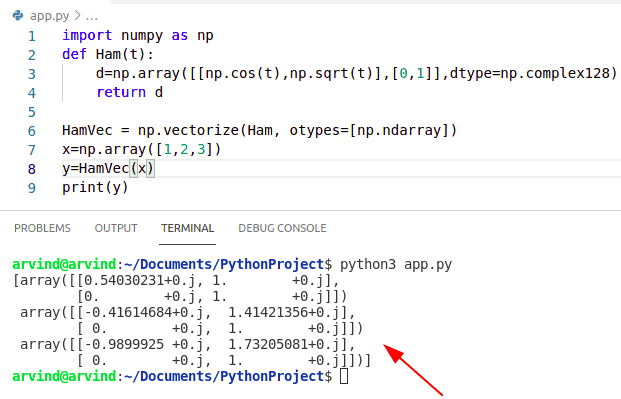Click line number 9 in gutter
Image resolution: width=621 pixels, height=399 pixels.
[32, 188]
